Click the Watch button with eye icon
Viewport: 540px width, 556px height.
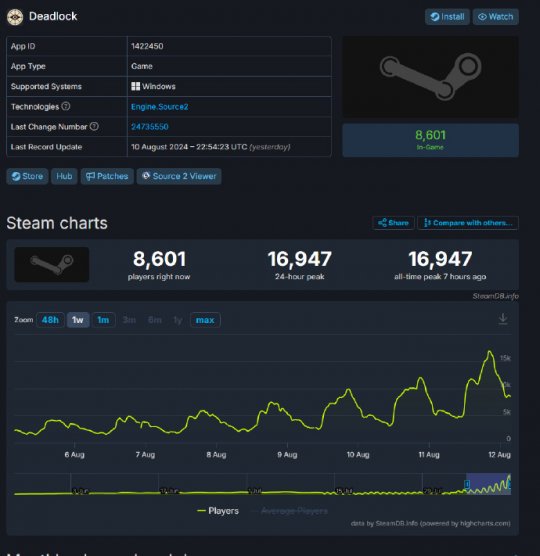coord(495,17)
